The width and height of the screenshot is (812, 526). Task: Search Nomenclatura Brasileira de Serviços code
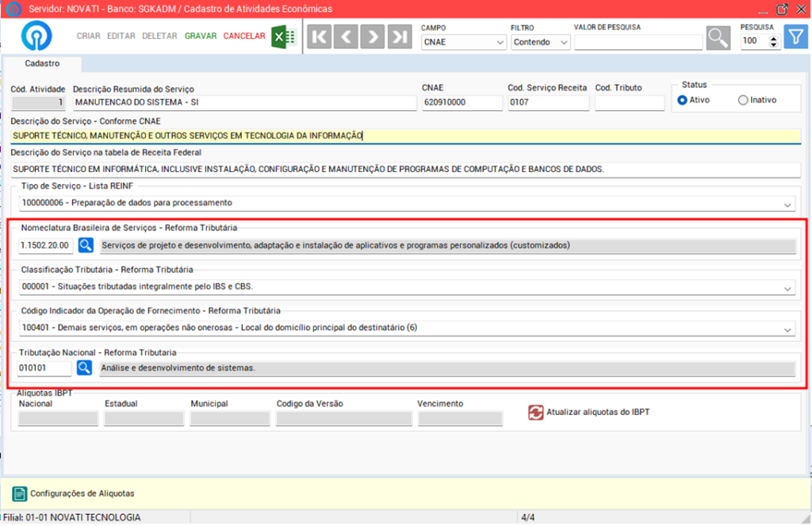point(86,246)
